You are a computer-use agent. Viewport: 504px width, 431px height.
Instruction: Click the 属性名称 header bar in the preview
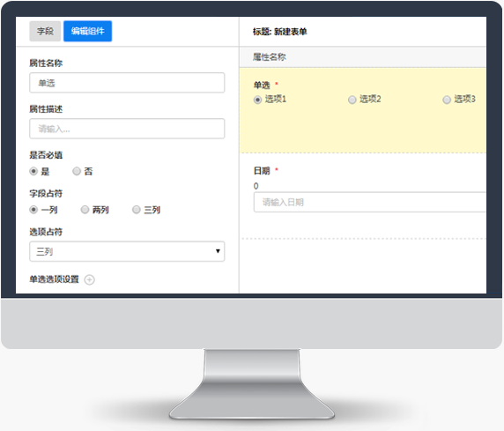tap(362, 57)
